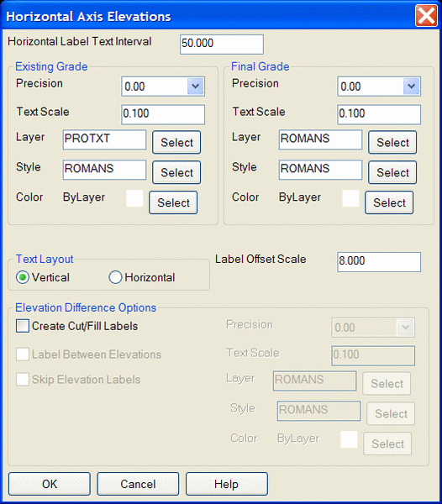Click Select next to Final Grade Layer
This screenshot has height=504, width=442.
pyautogui.click(x=392, y=143)
